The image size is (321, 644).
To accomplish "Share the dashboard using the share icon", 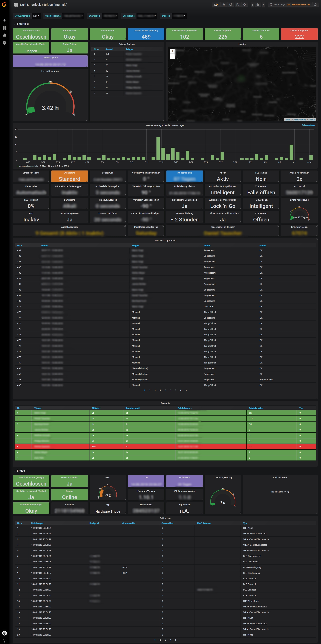I will pyautogui.click(x=231, y=5).
